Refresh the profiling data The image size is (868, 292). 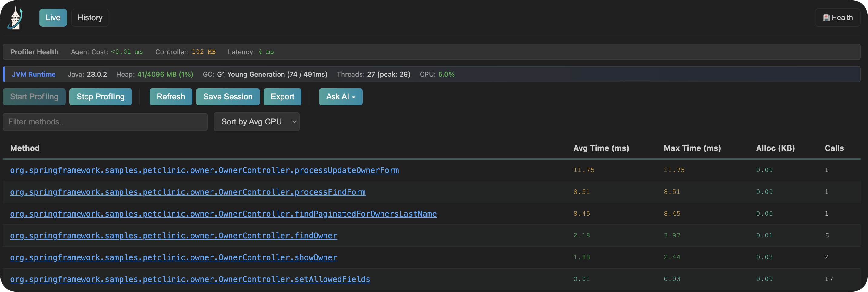point(171,97)
